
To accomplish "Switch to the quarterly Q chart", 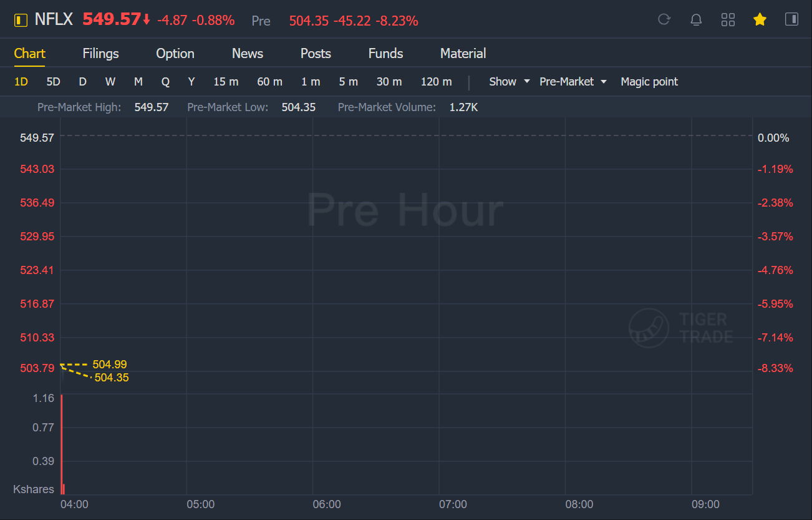I will [165, 82].
